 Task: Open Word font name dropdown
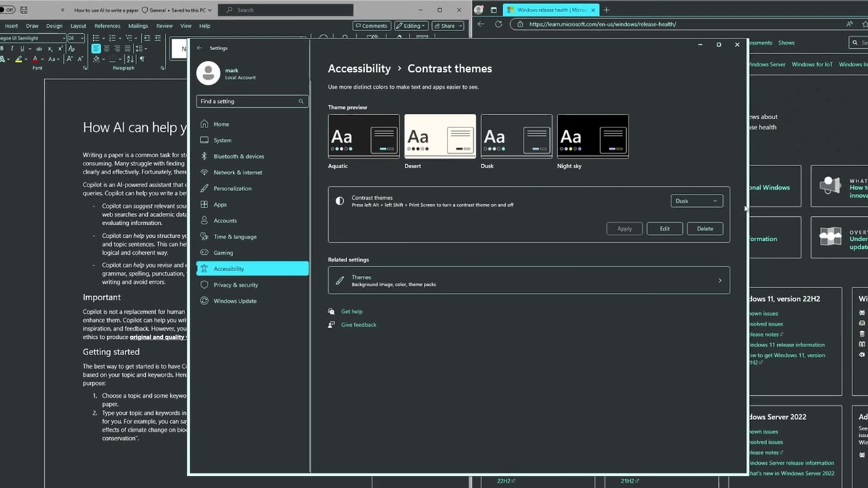[x=64, y=39]
